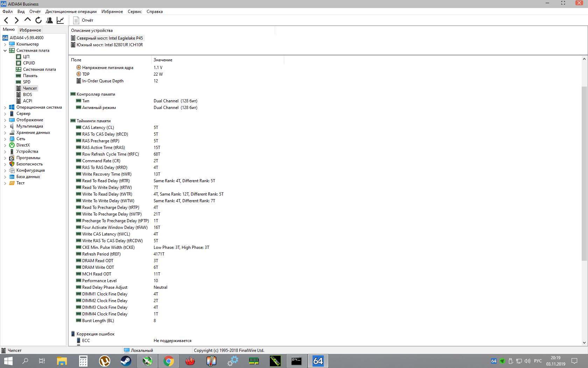Go up one level with Up arrow
588x368 pixels.
click(28, 20)
